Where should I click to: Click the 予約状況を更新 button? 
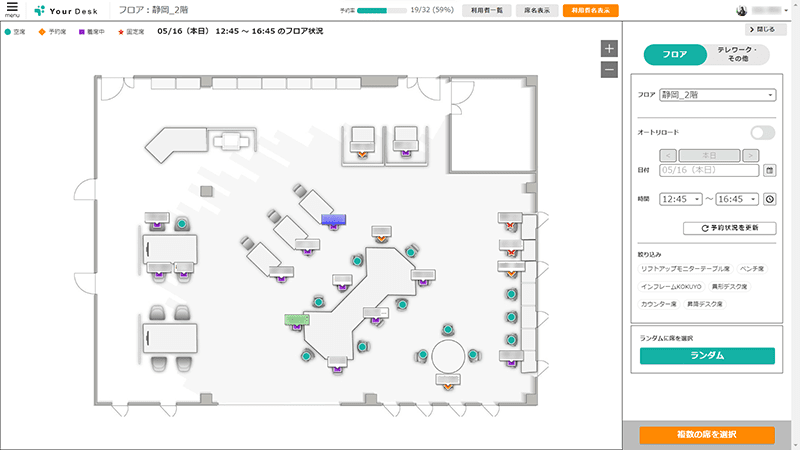729,228
